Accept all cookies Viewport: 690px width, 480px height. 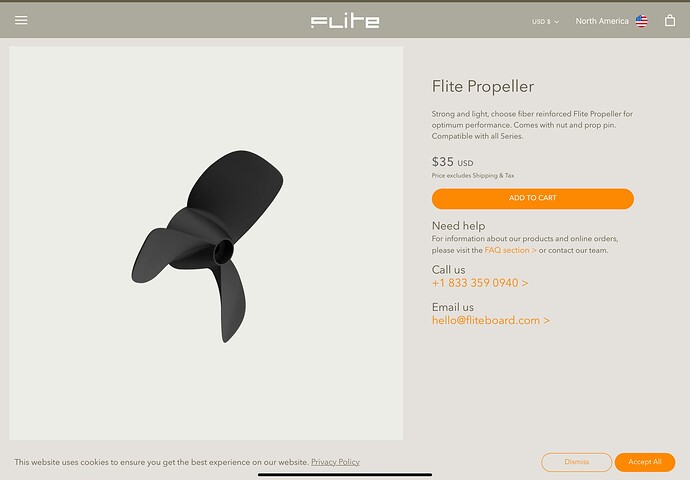tap(645, 462)
